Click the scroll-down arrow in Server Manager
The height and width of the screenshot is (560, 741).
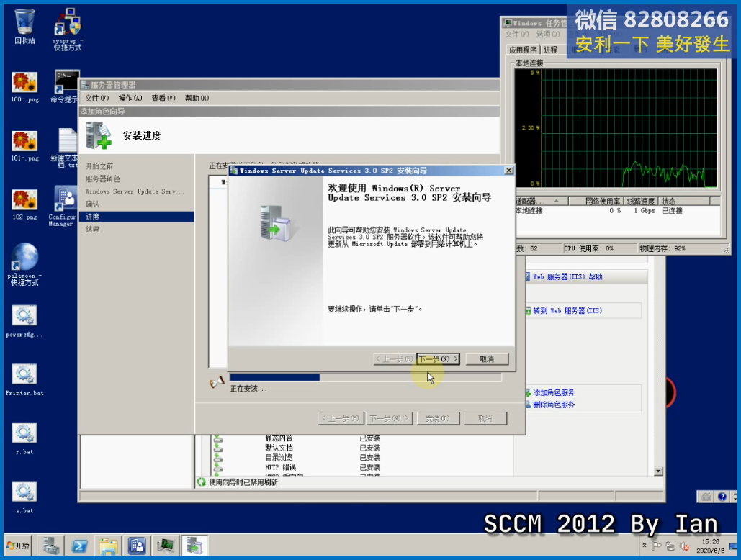pyautogui.click(x=658, y=471)
